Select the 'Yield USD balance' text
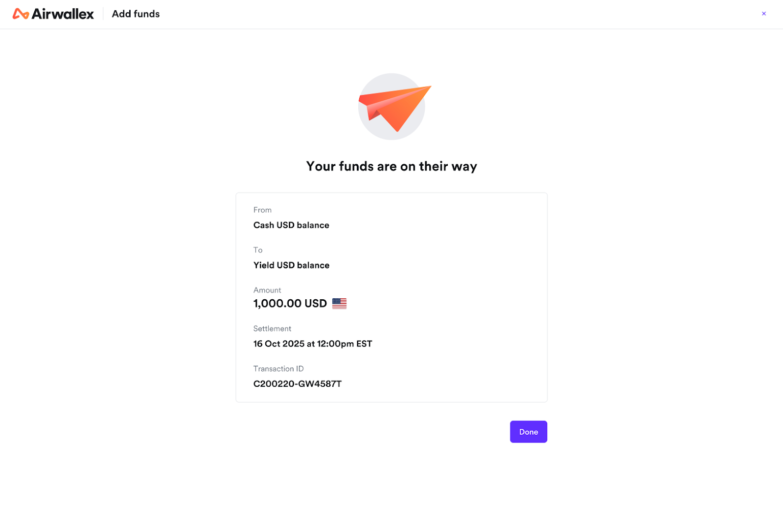Viewport: 783px width, 532px height. pos(291,265)
